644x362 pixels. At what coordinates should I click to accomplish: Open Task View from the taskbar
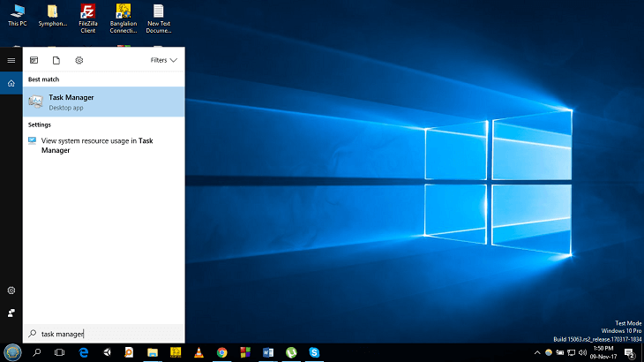click(60, 352)
